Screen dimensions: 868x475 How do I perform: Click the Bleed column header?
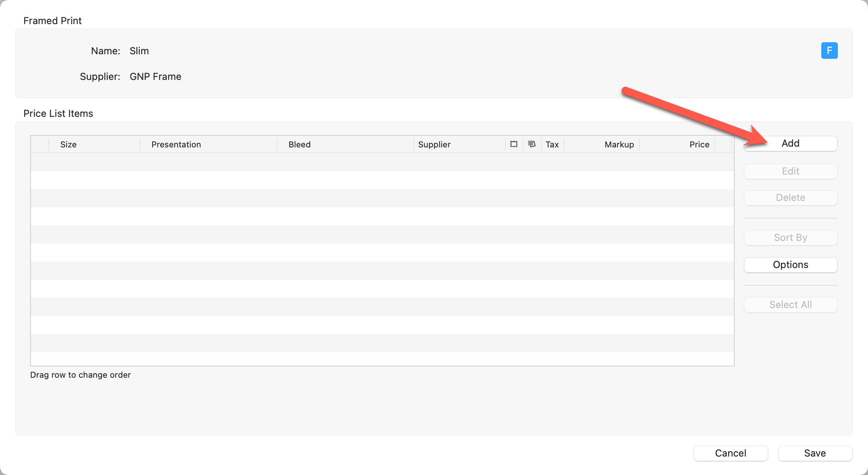point(300,144)
